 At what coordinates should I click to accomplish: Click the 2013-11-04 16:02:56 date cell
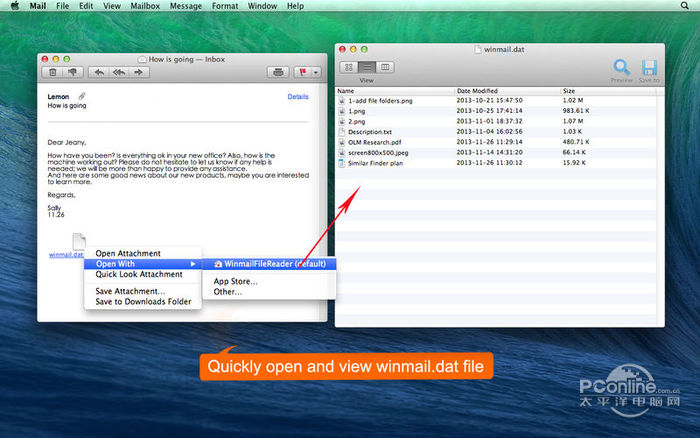pos(489,132)
